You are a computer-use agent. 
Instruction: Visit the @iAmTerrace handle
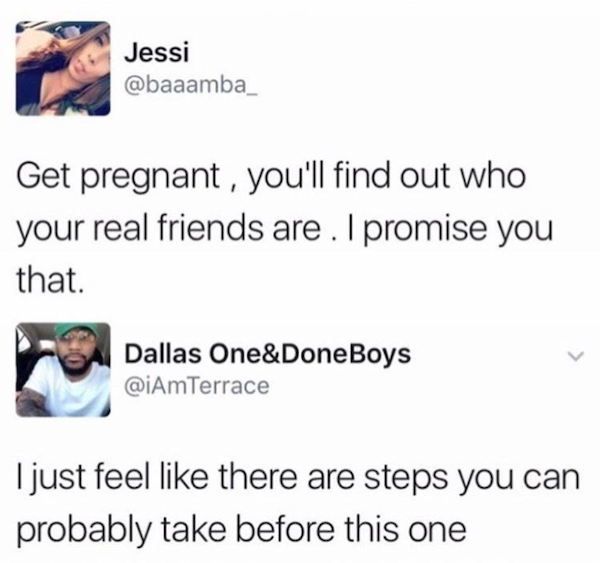[197, 386]
